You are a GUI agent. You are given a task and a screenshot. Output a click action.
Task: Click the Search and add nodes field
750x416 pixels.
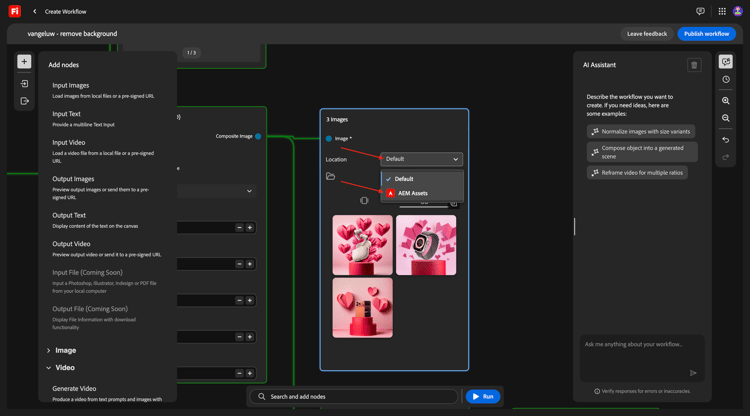[353, 397]
